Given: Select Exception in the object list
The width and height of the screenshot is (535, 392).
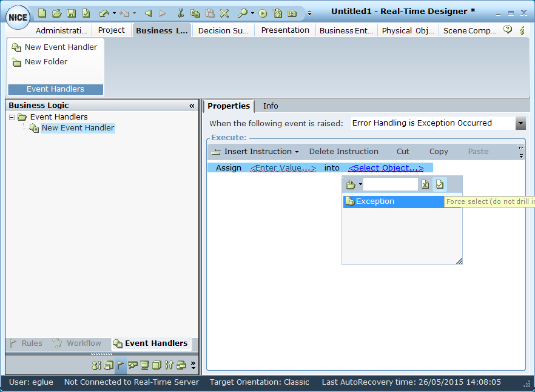Looking at the screenshot, I should click(375, 201).
